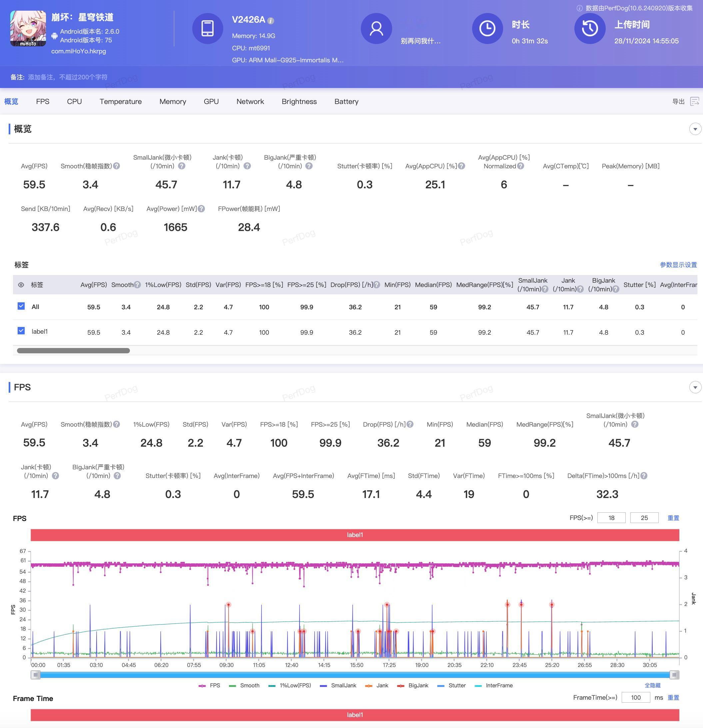Click the FPS chart label1 red bar
The image size is (703, 728).
click(x=355, y=535)
